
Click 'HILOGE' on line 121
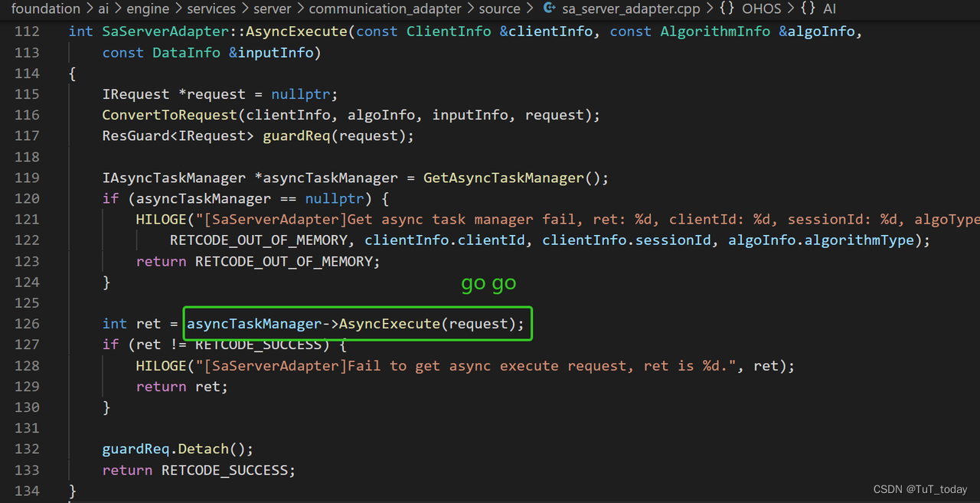(x=162, y=219)
